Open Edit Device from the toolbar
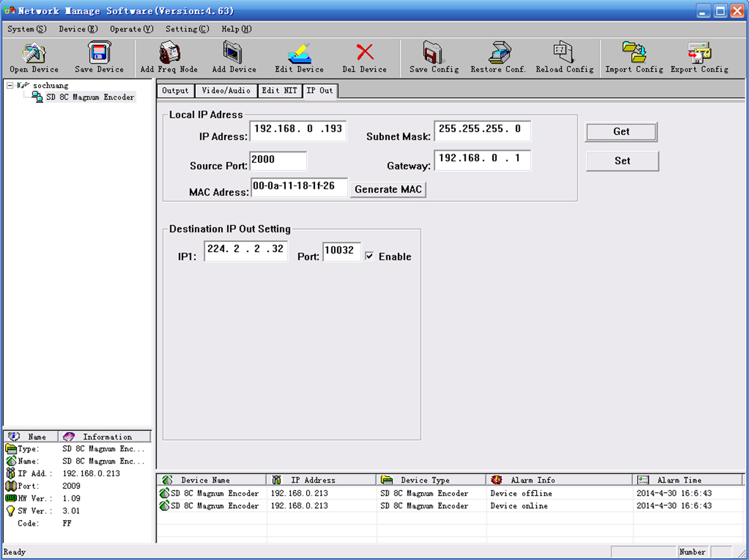The width and height of the screenshot is (749, 560). tap(300, 53)
